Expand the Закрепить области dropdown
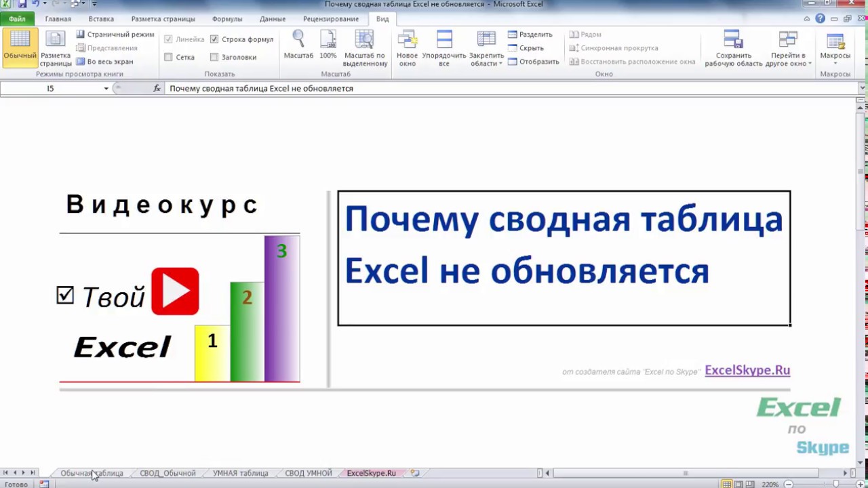This screenshot has width=868, height=488. click(486, 47)
